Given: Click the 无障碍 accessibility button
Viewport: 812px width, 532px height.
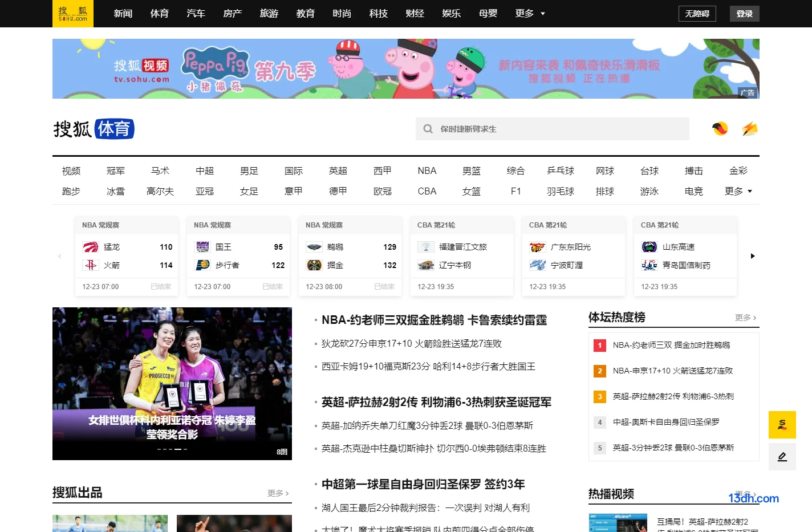Looking at the screenshot, I should 697,14.
